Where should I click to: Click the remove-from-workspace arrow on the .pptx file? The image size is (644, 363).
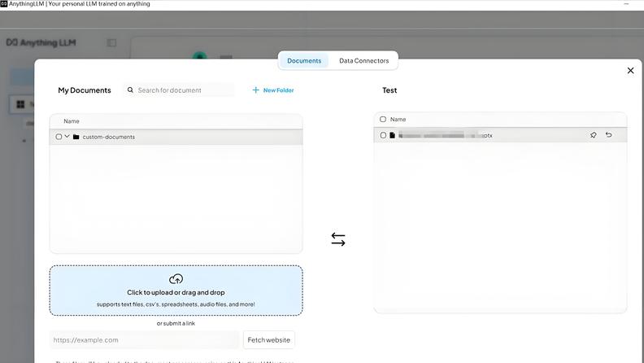coord(608,135)
